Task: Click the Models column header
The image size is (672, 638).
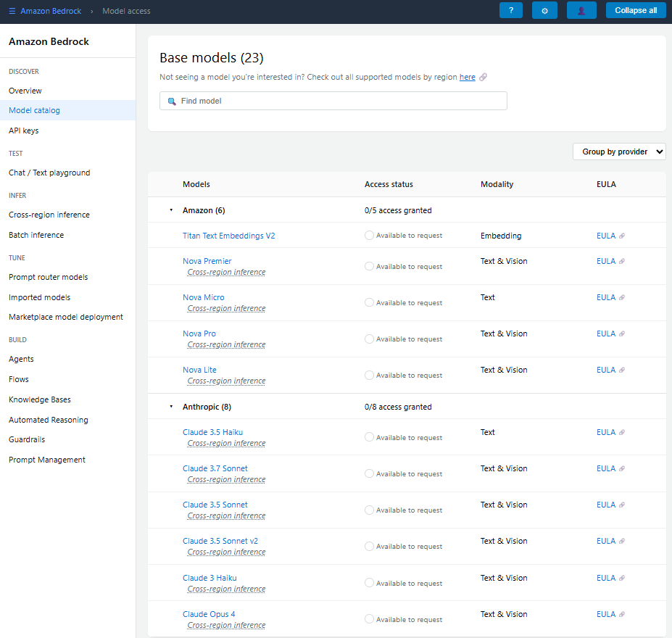Action: pyautogui.click(x=196, y=184)
